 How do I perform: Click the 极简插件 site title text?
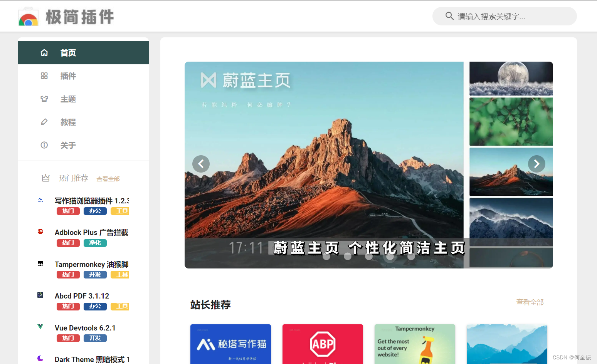(x=80, y=17)
